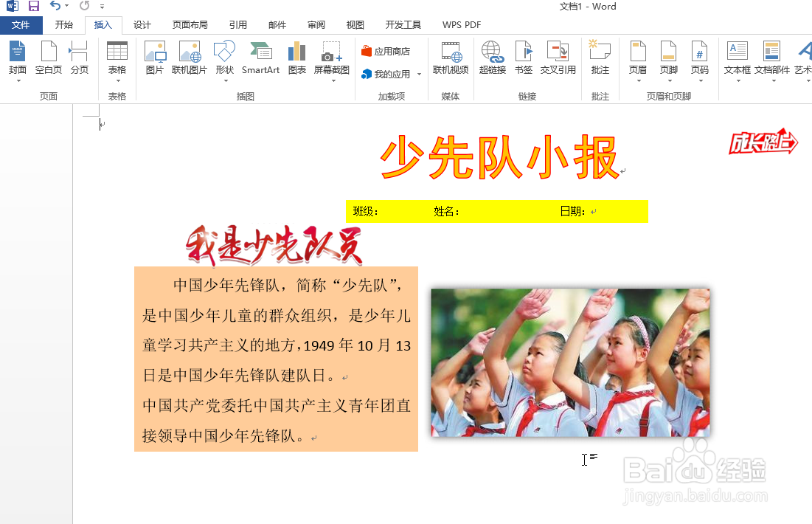Screen dimensions: 812x524
Task: Click the text 日期： in yellow bar
Action: coord(573,212)
